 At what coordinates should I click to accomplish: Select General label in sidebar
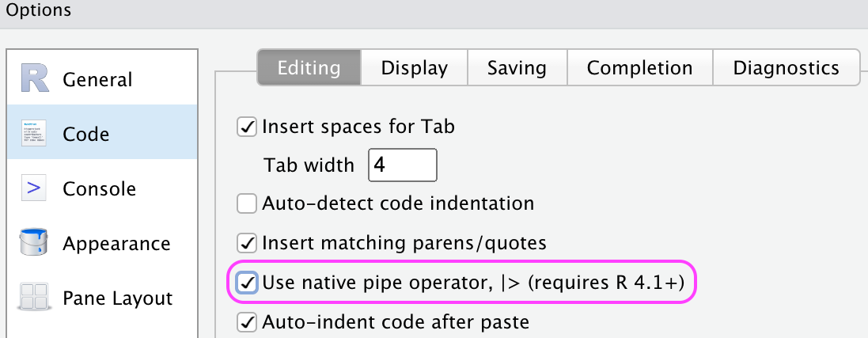pos(97,80)
